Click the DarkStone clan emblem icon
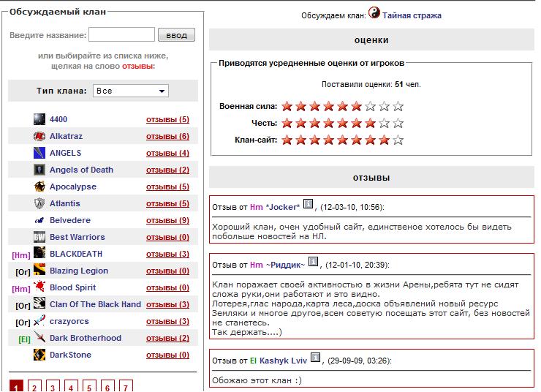Screen dimensions: 541x392 coord(39,355)
